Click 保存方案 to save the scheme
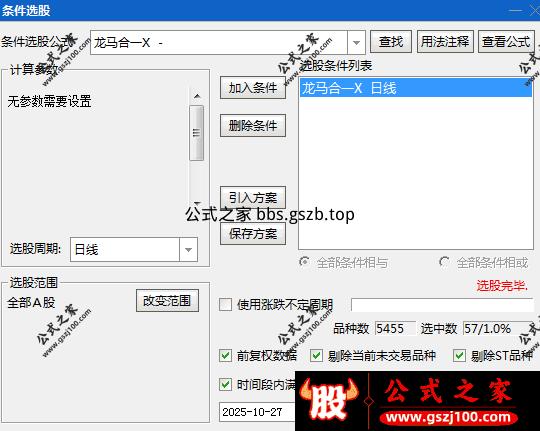Viewport: 540px width, 431px height. (253, 234)
